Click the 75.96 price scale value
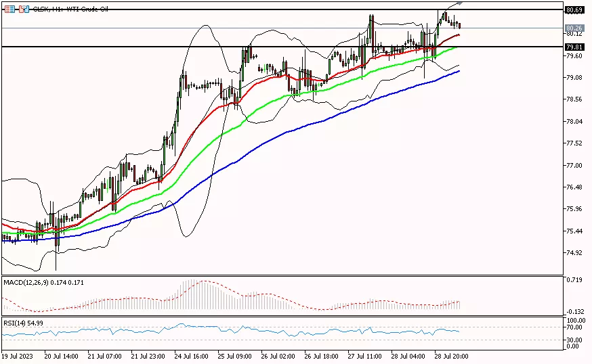Image resolution: width=592 pixels, height=364 pixels. [x=574, y=209]
